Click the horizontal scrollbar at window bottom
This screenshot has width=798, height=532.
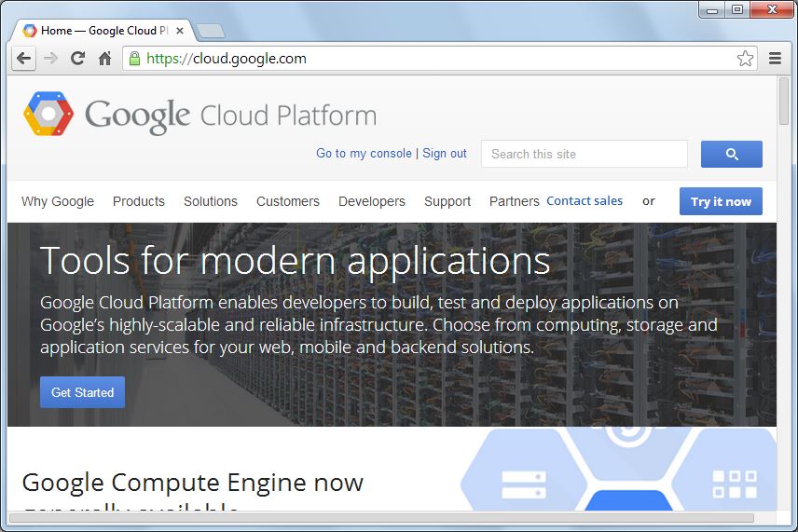pos(381,518)
